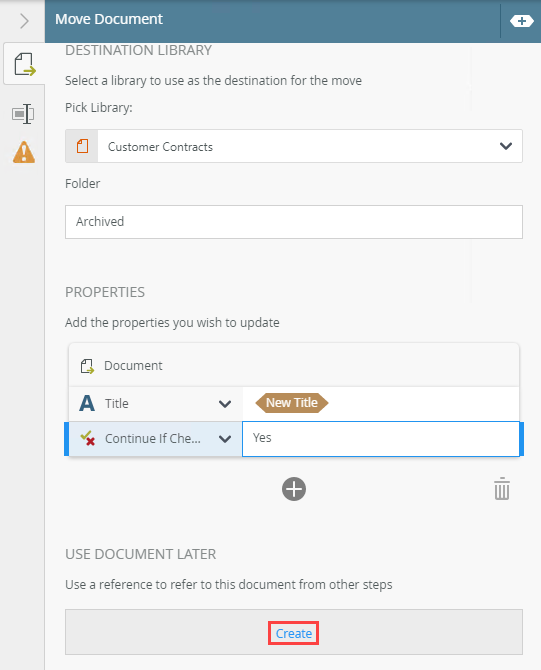Select the New Title variable token
Screen dimensions: 541x670
(x=292, y=403)
